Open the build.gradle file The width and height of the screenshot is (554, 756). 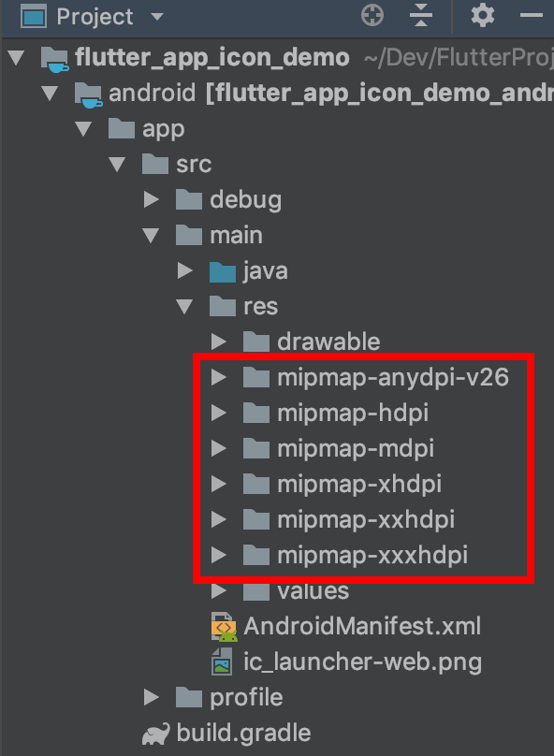pyautogui.click(x=243, y=734)
